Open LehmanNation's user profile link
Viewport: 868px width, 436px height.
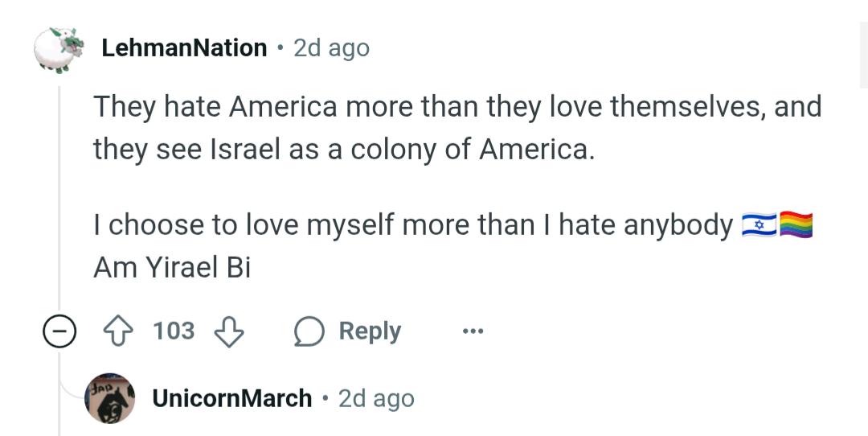point(184,48)
